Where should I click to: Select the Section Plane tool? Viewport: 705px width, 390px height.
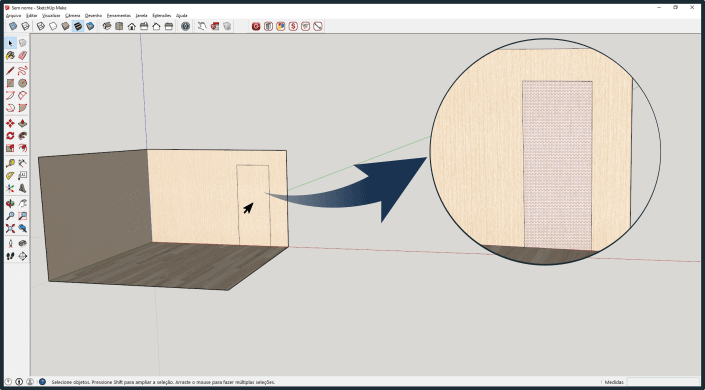click(22, 256)
